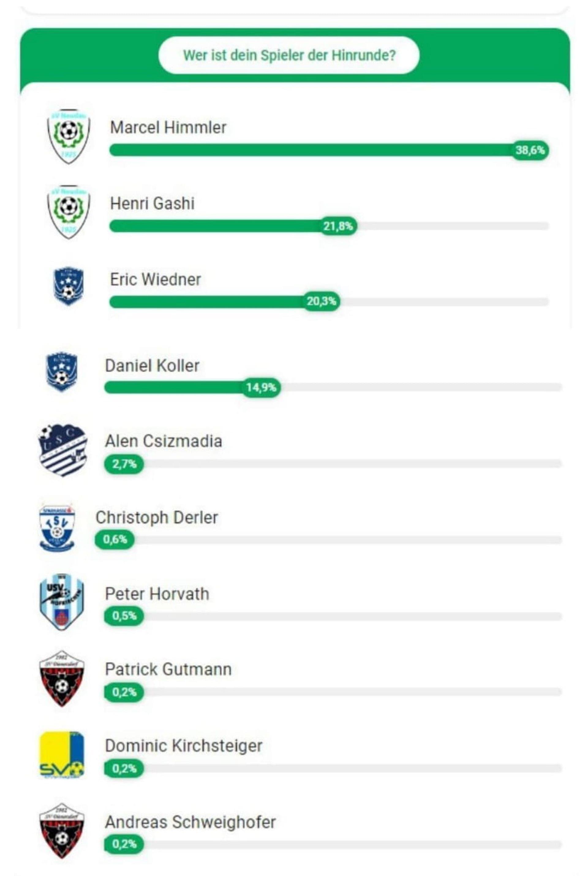Click the 14,9% badge on Daniel Koller's bar
588x876 pixels.
tap(261, 387)
